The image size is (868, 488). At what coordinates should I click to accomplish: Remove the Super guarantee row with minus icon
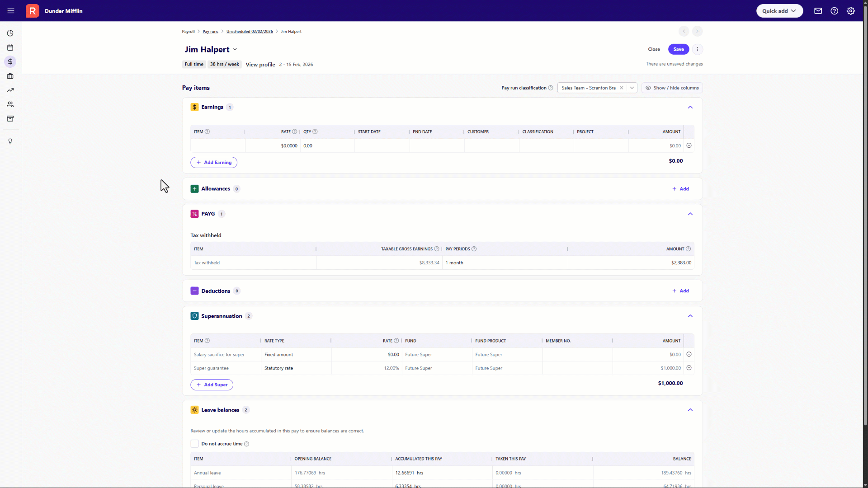(x=689, y=368)
